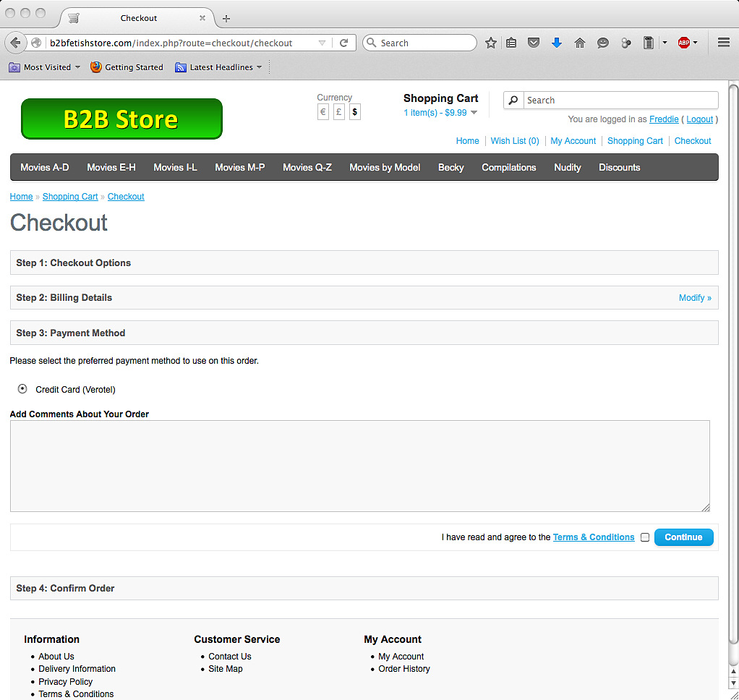Switch currency to US Dollar

[355, 112]
